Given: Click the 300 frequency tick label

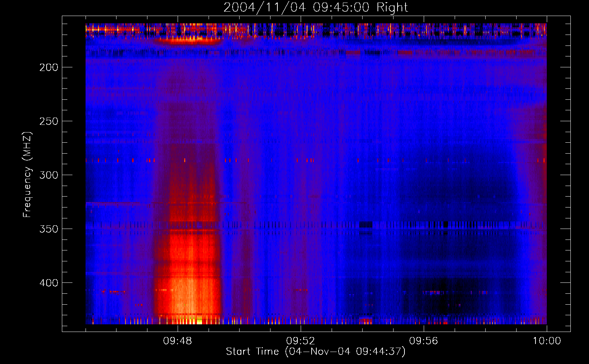Looking at the screenshot, I should coord(49,175).
